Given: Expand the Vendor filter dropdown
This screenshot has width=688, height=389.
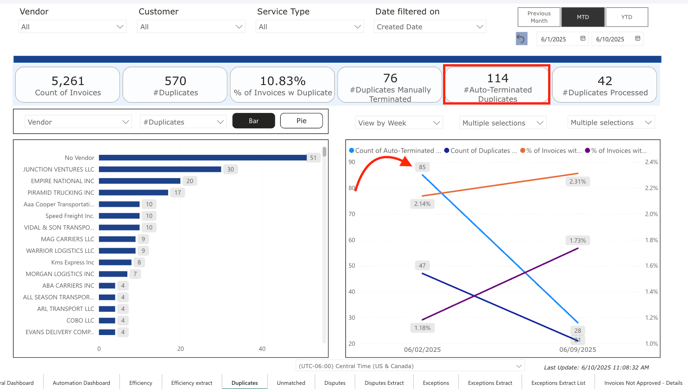Looking at the screenshot, I should pyautogui.click(x=72, y=27).
